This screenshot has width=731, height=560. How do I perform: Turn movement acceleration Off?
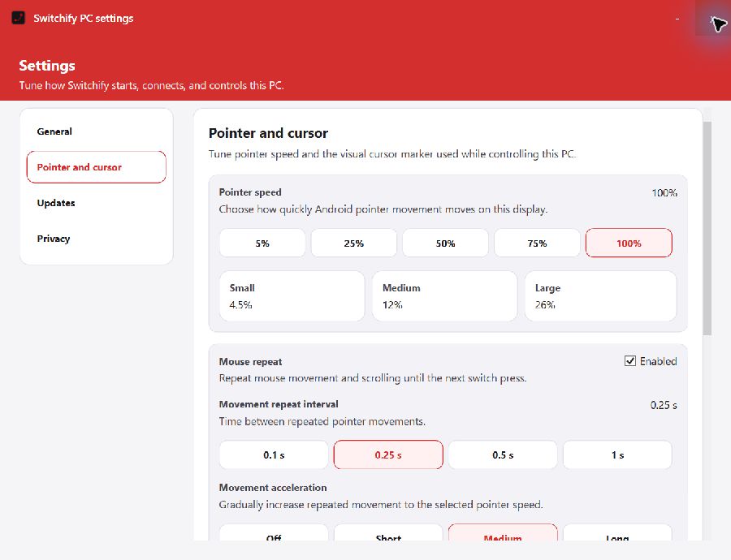pos(274,532)
